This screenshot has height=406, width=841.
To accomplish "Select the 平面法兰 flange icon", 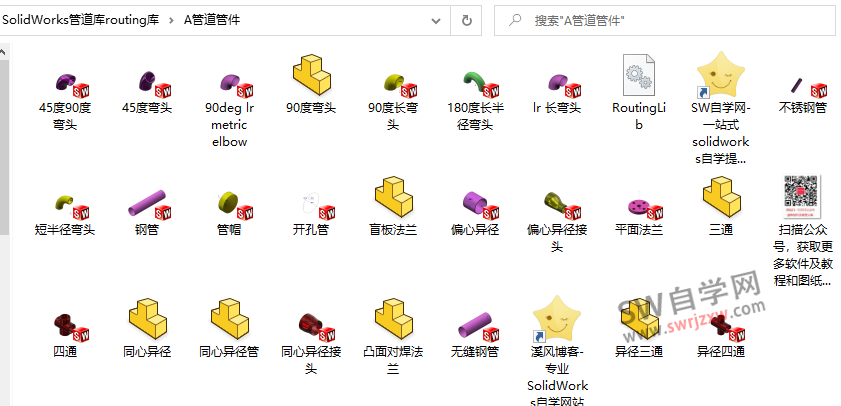I will click(646, 208).
